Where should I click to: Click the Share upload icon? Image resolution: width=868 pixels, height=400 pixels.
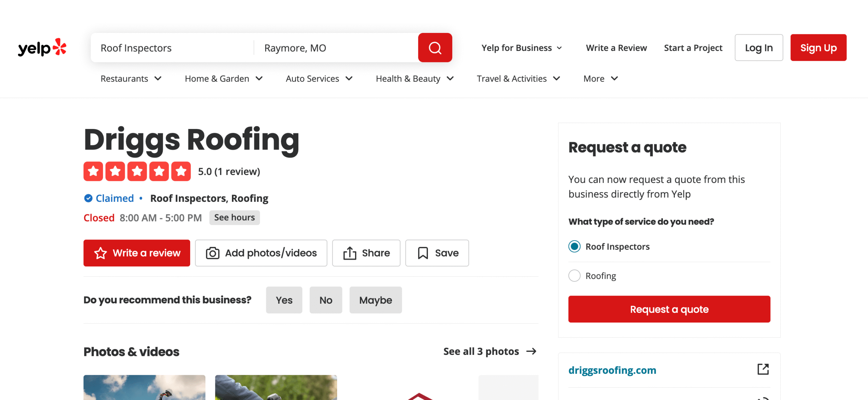[x=350, y=253]
